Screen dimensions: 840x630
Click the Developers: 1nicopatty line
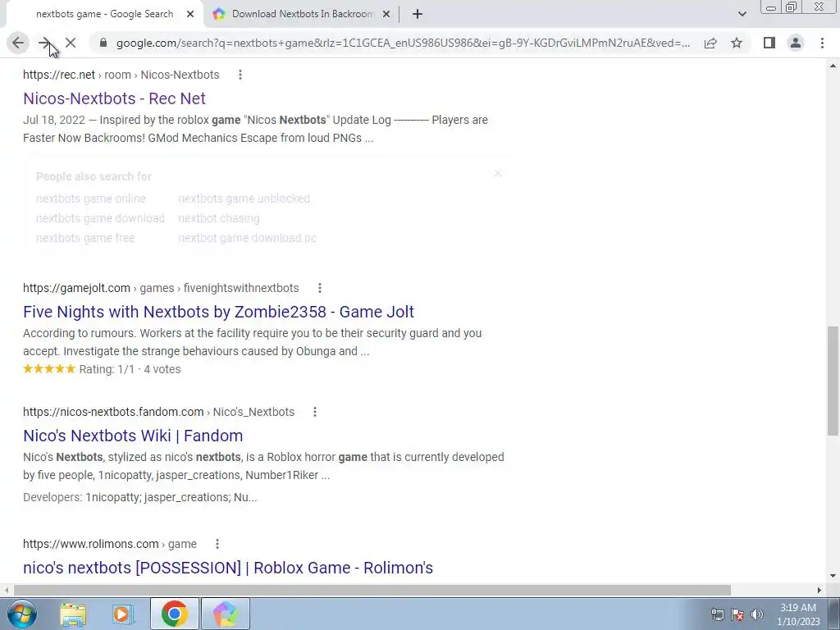pos(139,498)
